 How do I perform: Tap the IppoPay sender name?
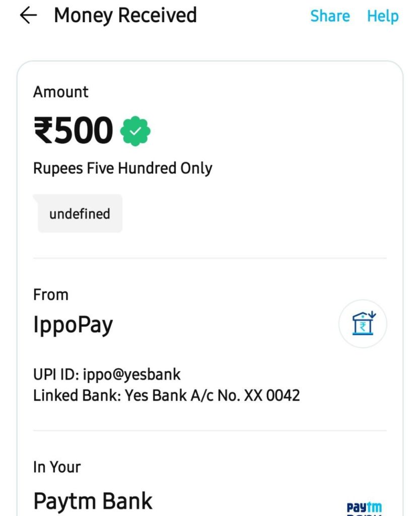(x=73, y=325)
